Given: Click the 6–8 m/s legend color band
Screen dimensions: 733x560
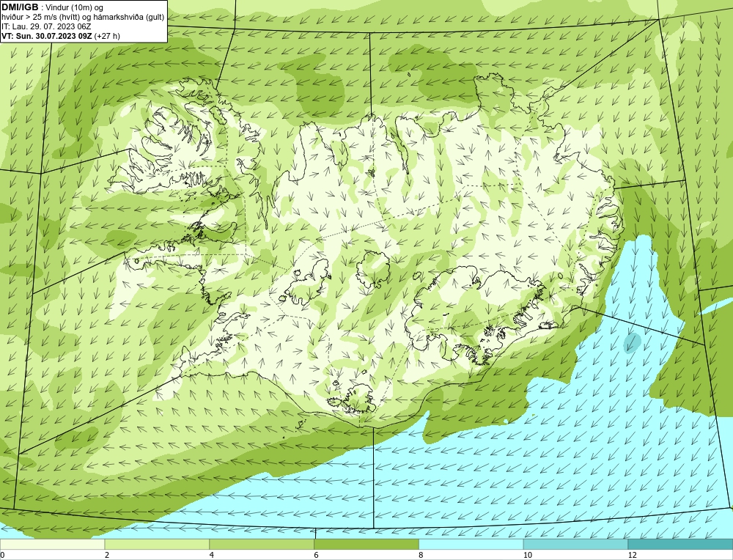Looking at the screenshot, I should click(366, 545).
